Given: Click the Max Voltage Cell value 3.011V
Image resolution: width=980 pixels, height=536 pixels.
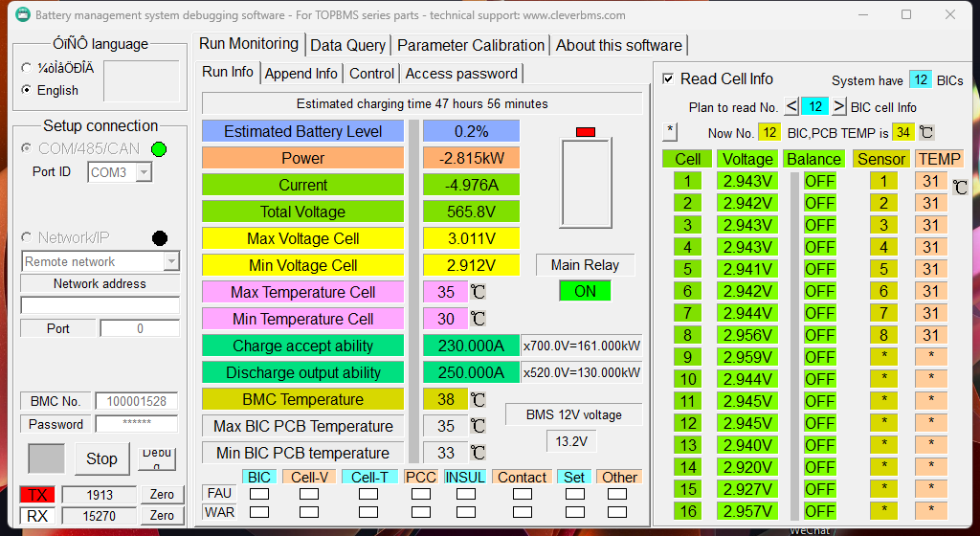Looking at the screenshot, I should pyautogui.click(x=471, y=238).
